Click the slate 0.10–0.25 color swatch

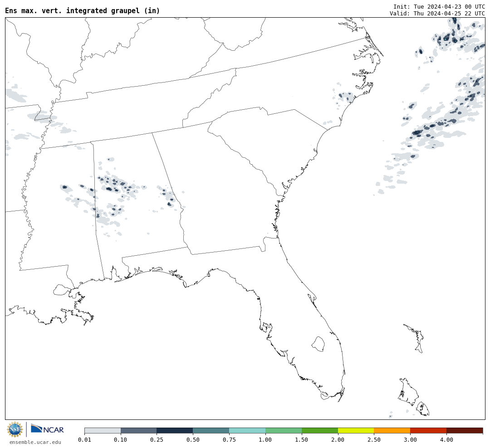click(139, 431)
